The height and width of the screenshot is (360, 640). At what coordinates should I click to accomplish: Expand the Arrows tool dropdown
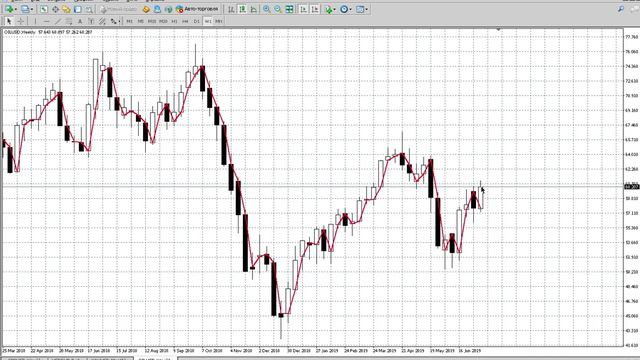tap(119, 21)
